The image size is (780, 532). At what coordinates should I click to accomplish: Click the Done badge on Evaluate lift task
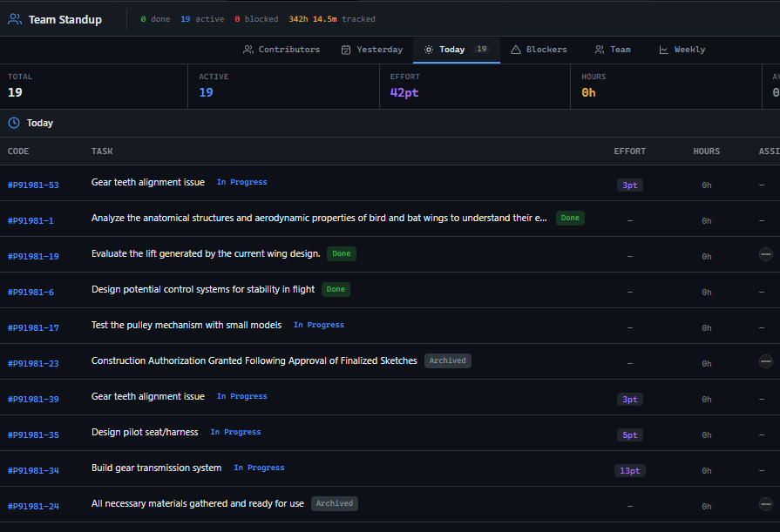pos(341,253)
